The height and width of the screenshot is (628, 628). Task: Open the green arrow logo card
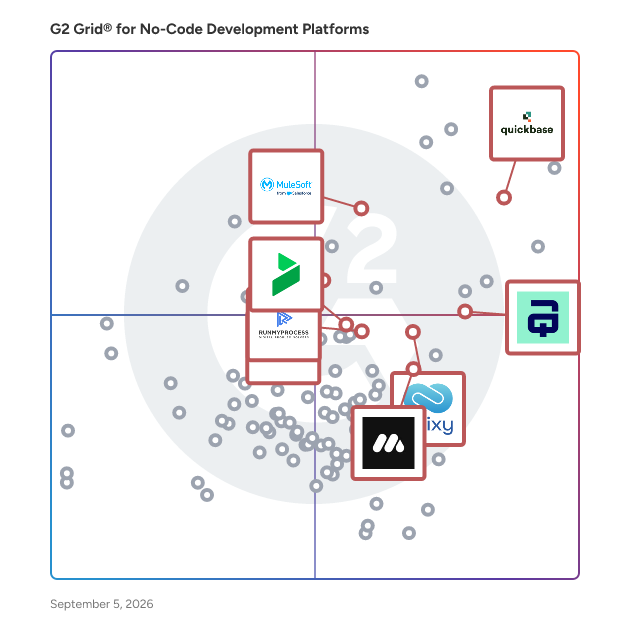(x=286, y=274)
